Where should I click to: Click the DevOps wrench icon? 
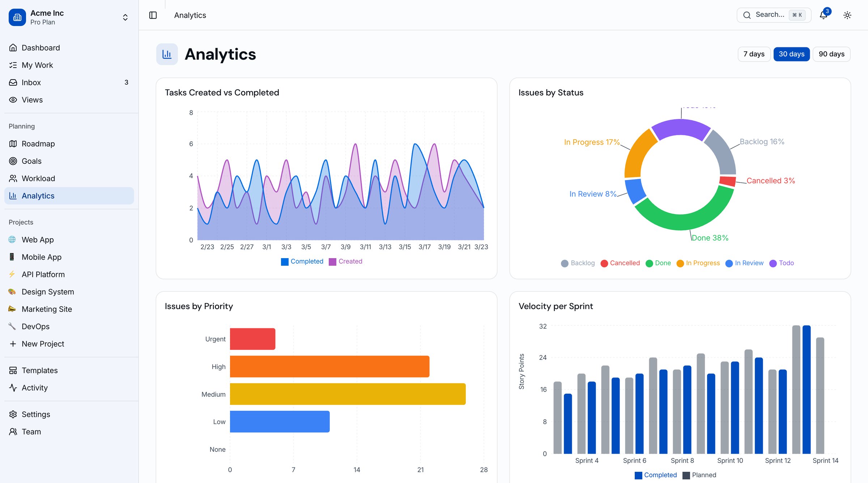pos(12,326)
